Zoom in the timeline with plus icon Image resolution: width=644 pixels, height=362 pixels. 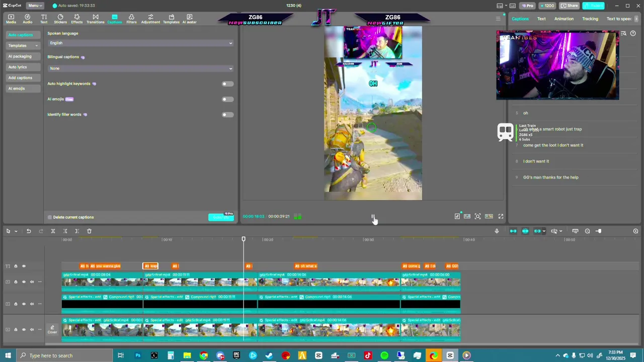pos(635,231)
